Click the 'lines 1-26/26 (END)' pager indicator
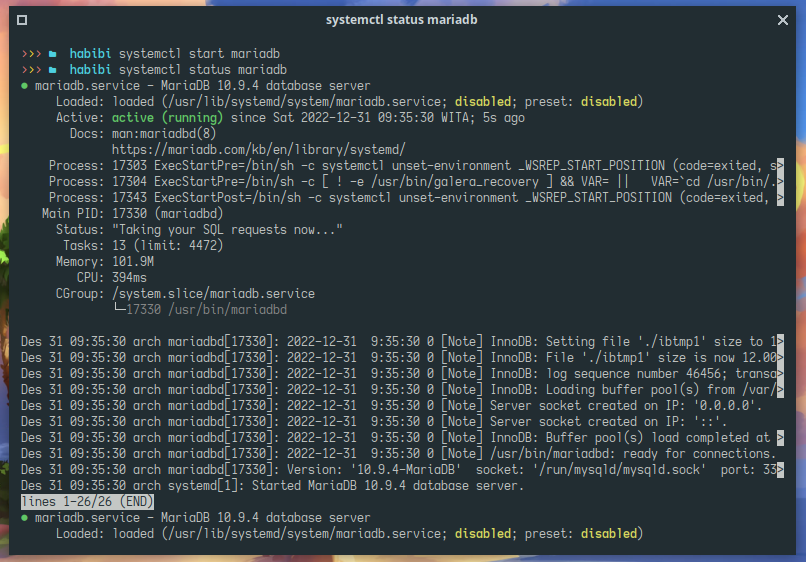 pos(87,501)
